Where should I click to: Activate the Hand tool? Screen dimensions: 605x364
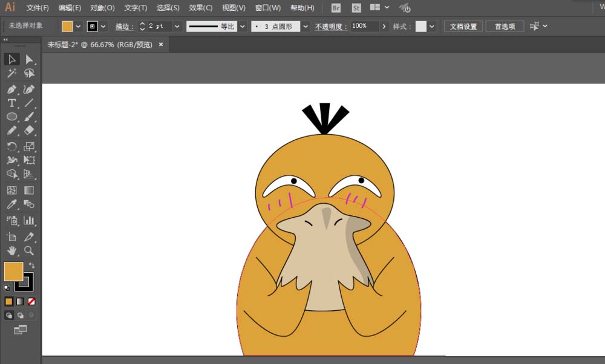click(x=11, y=251)
